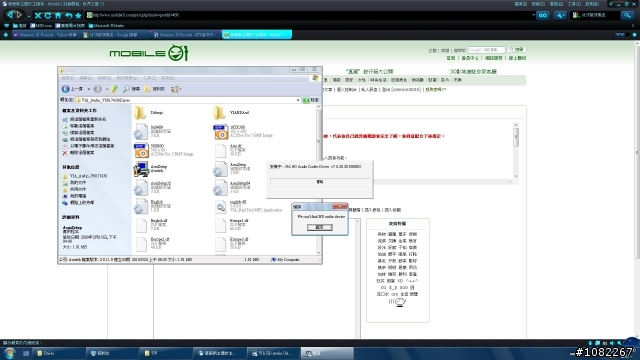Click Explorer file list vertical scrollbar
This screenshot has width=640, height=360.
click(319, 179)
